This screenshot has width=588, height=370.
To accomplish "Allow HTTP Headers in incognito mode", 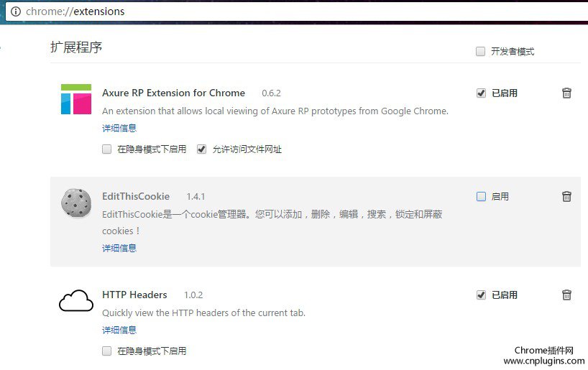I will (107, 351).
